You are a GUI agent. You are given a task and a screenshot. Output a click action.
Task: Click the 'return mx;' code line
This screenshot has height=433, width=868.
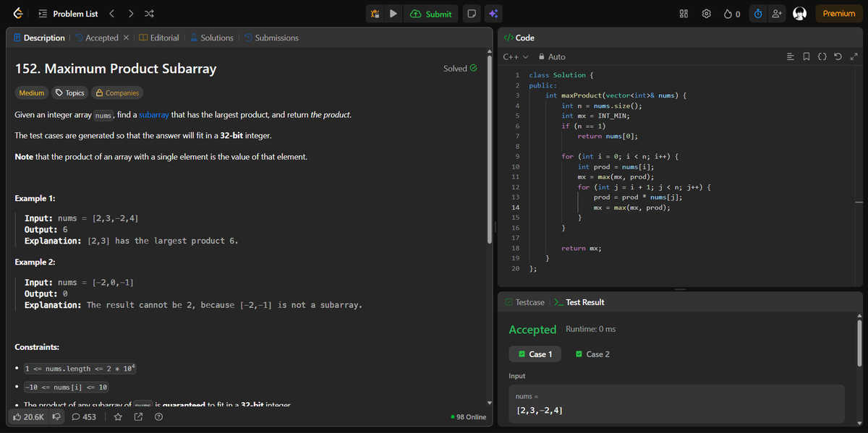click(x=582, y=248)
